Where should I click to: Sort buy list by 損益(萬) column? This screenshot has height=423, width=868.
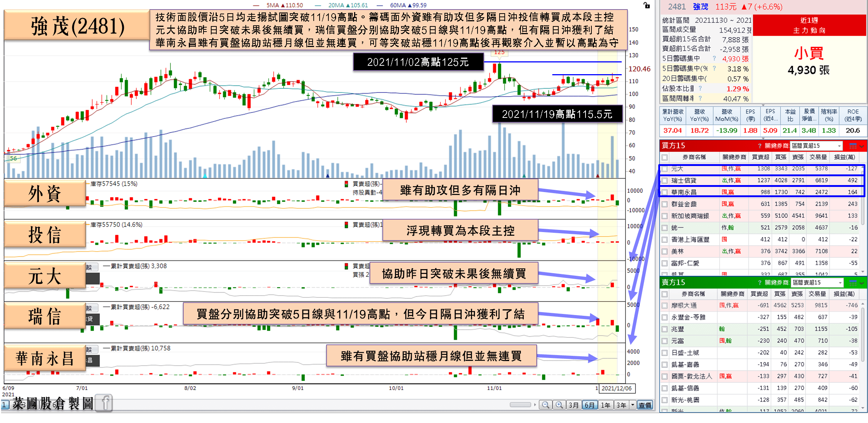click(844, 157)
